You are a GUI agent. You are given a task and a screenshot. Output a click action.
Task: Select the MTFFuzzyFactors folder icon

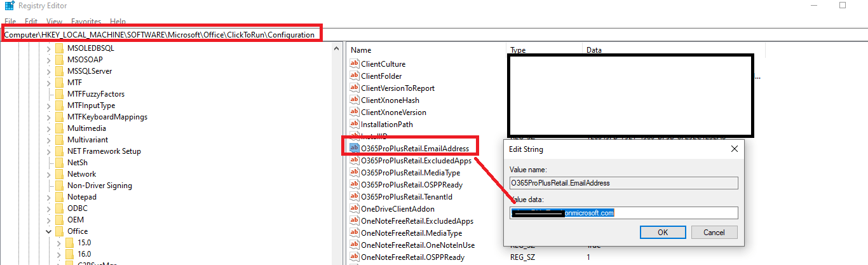coord(60,94)
